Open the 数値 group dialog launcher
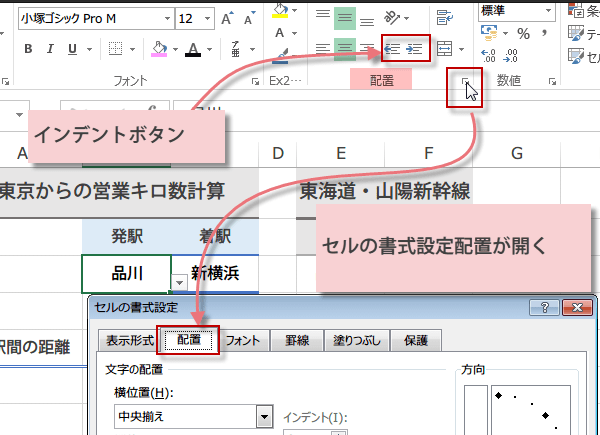 [x=552, y=81]
